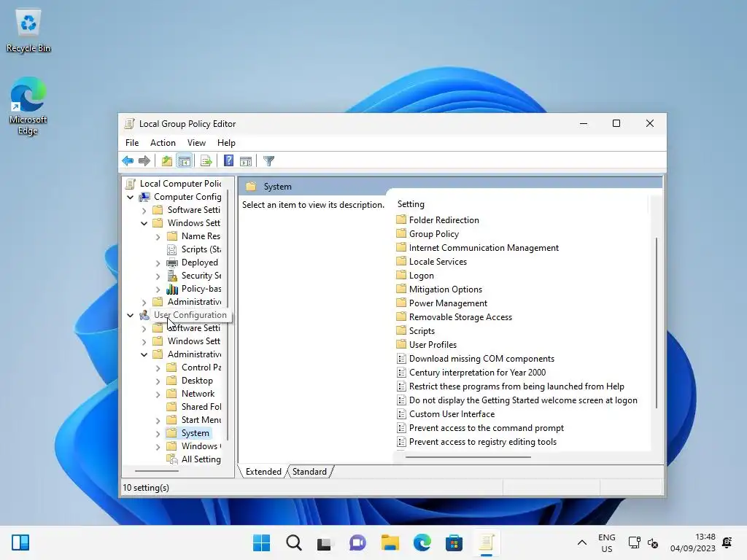Screen dimensions: 747x560
Task: Select Custom User Interface setting
Action: [x=446, y=414]
